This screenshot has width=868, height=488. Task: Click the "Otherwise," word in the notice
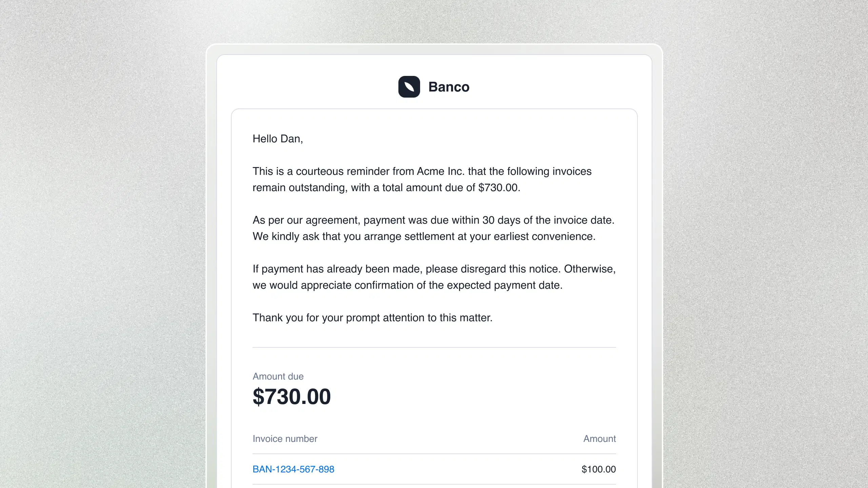[590, 269]
